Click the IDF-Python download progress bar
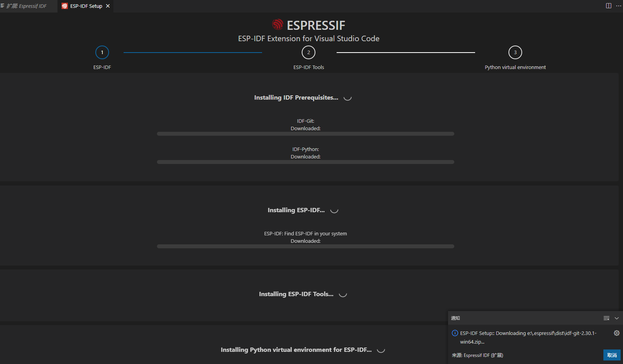The image size is (623, 364). click(x=306, y=162)
